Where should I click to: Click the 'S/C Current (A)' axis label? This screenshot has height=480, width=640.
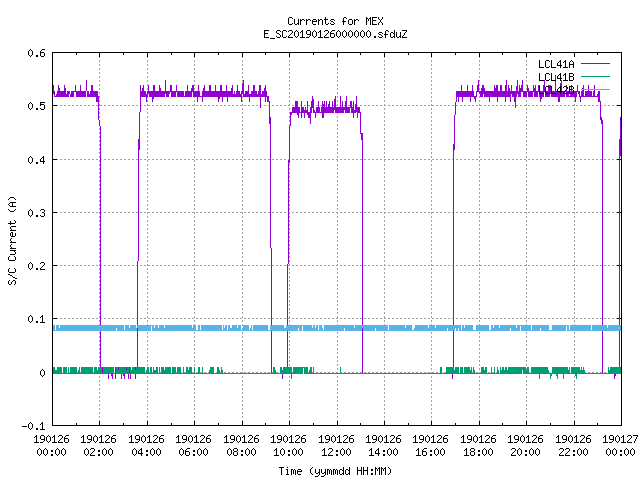point(13,240)
